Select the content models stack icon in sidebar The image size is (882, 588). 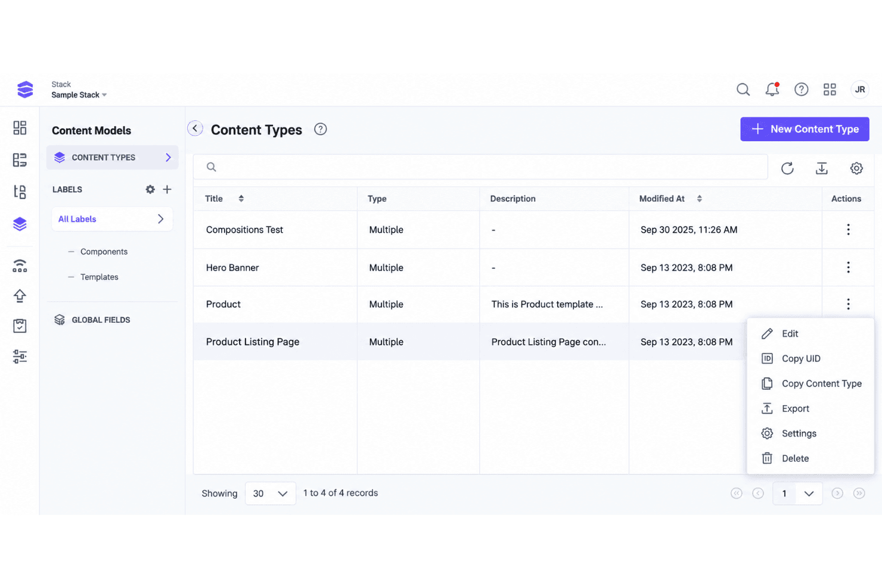pos(20,224)
